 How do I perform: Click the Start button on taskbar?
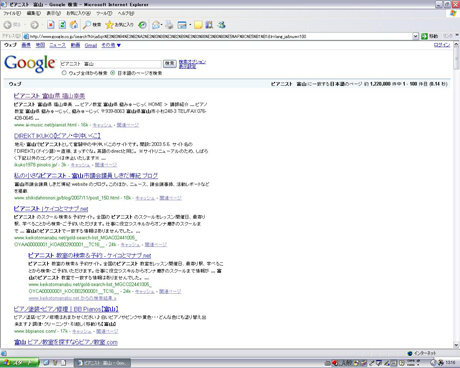(x=19, y=363)
